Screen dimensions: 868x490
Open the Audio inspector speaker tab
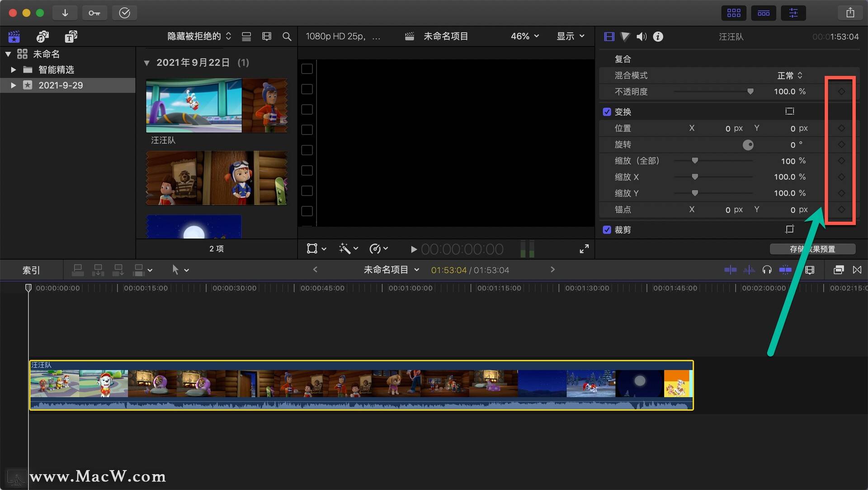pyautogui.click(x=642, y=37)
